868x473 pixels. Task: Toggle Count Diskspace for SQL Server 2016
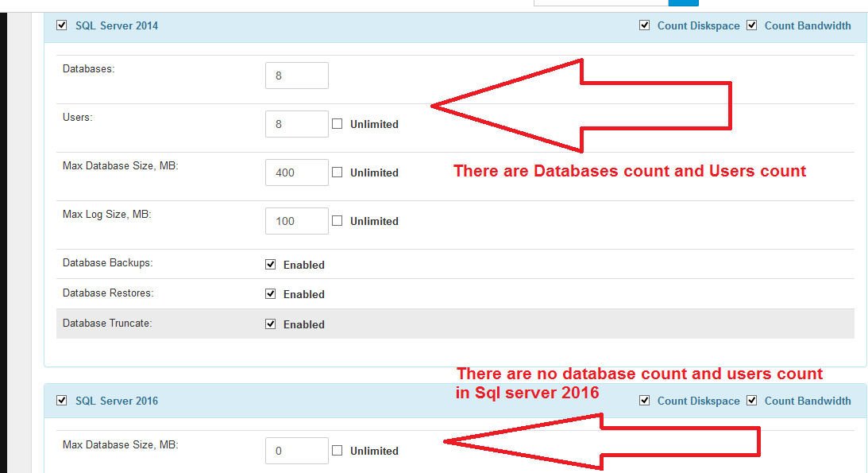pyautogui.click(x=644, y=401)
